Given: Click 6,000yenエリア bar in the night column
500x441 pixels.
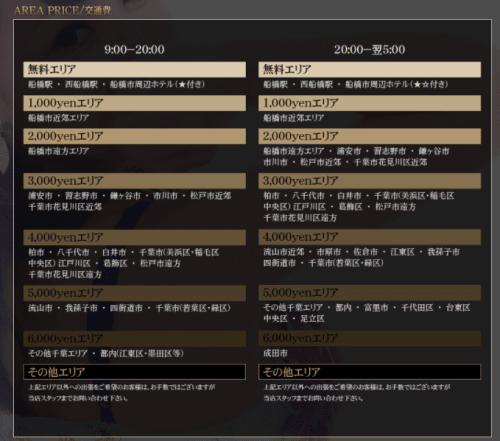Looking at the screenshot, I should click(x=370, y=338).
